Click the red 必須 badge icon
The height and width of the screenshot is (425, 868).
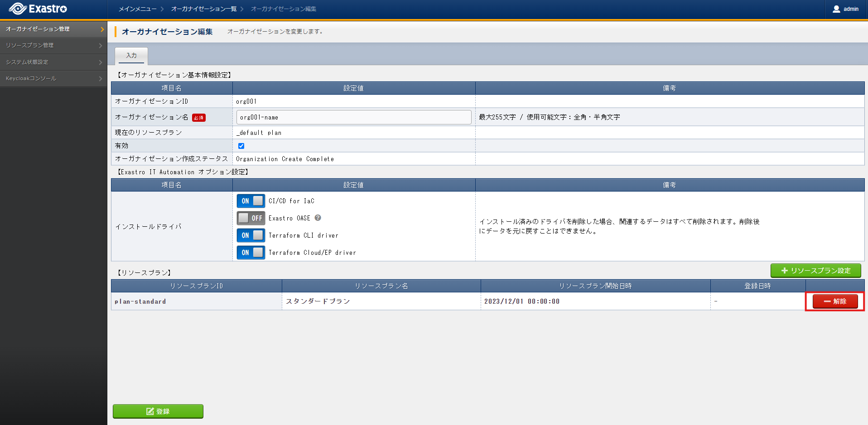tap(198, 118)
